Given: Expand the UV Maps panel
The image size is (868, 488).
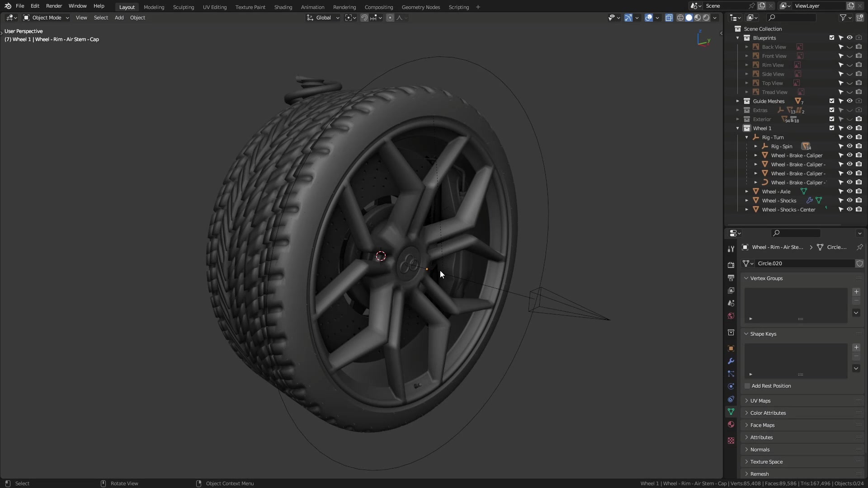Looking at the screenshot, I should pyautogui.click(x=760, y=401).
